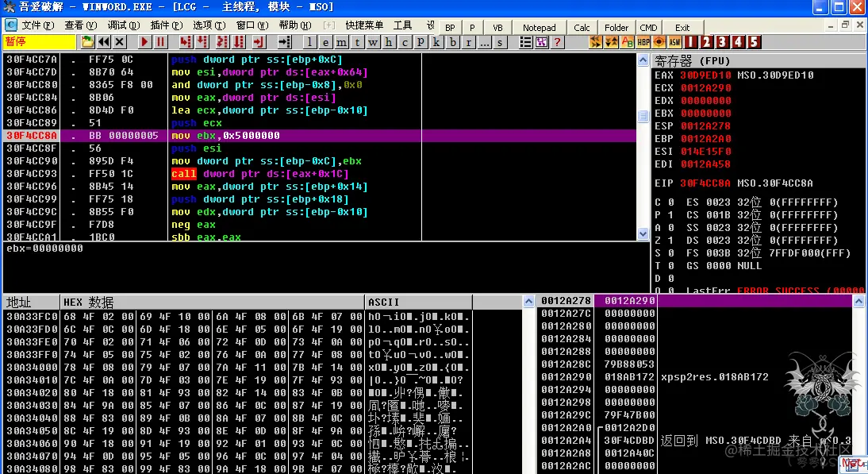
Task: Click the CMD button
Action: click(649, 28)
